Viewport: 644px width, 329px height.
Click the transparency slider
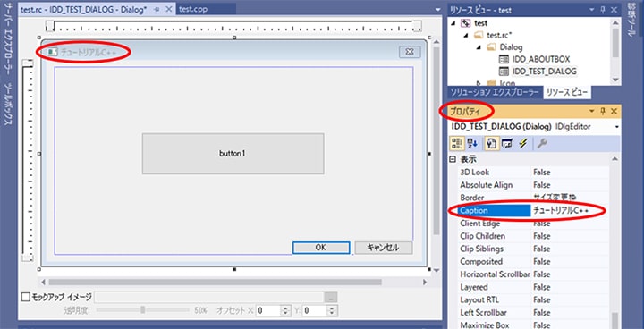point(142,310)
